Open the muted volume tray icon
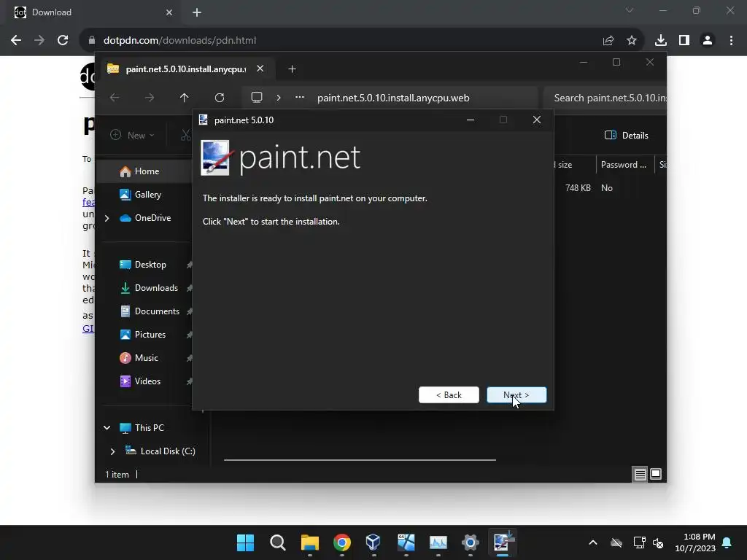Screen dimensions: 747x560 [658, 542]
